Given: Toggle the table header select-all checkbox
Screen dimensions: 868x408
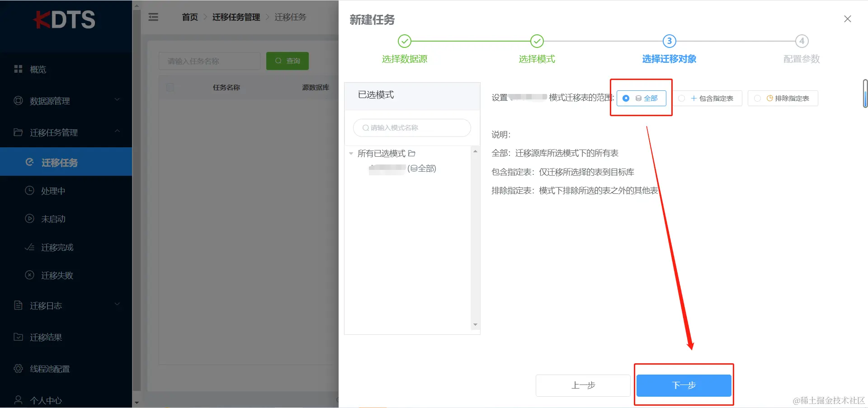Looking at the screenshot, I should click(x=170, y=87).
